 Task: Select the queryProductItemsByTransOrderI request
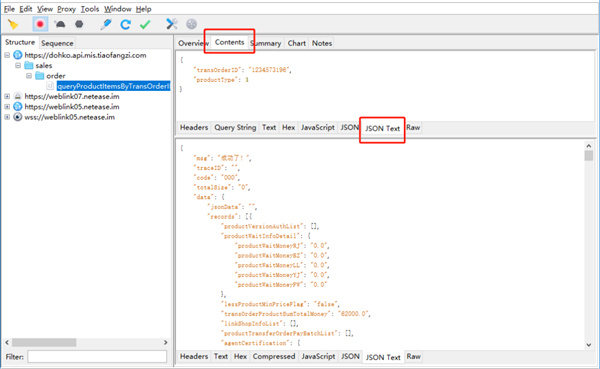pyautogui.click(x=113, y=86)
